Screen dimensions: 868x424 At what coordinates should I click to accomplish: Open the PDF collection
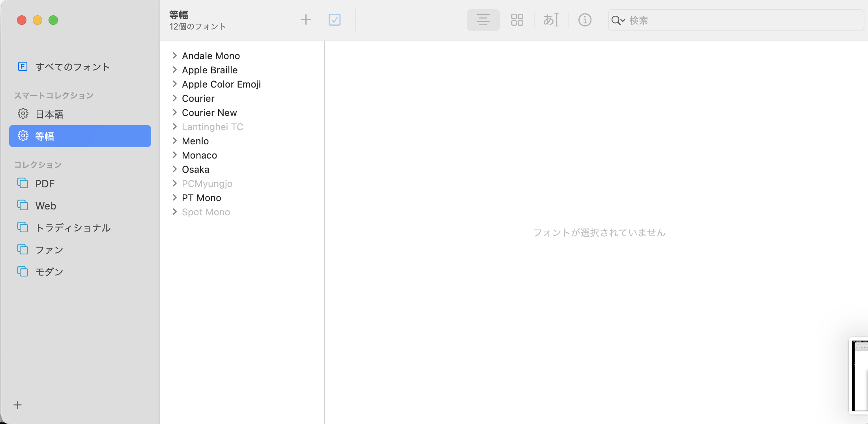click(45, 184)
